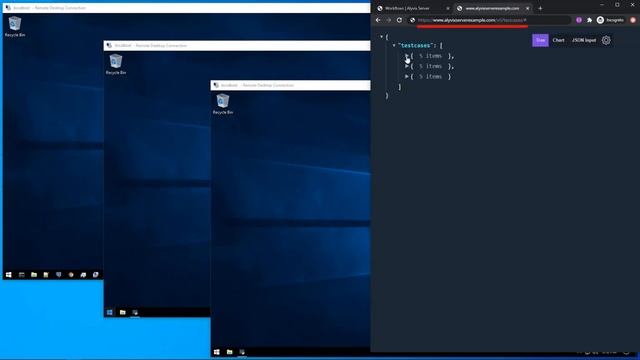Open File Explorer in middle remote desktop taskbar
Viewport: 640px width, 360px height.
pos(122,312)
